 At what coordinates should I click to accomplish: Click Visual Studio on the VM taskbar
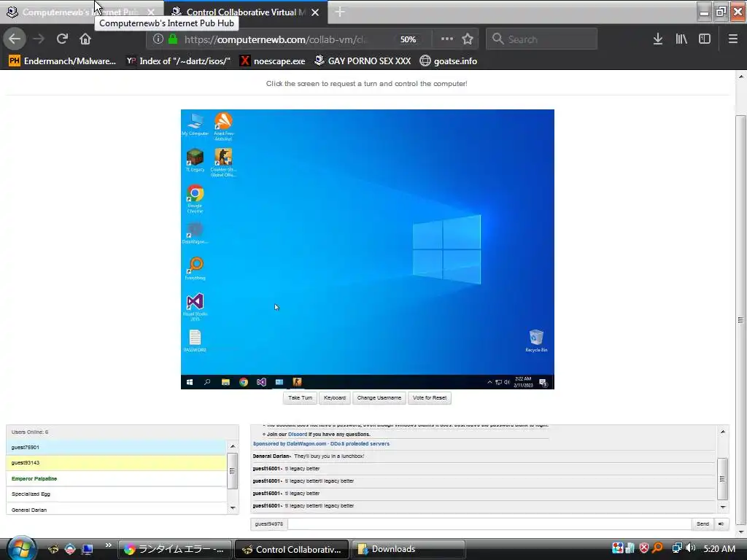point(262,382)
